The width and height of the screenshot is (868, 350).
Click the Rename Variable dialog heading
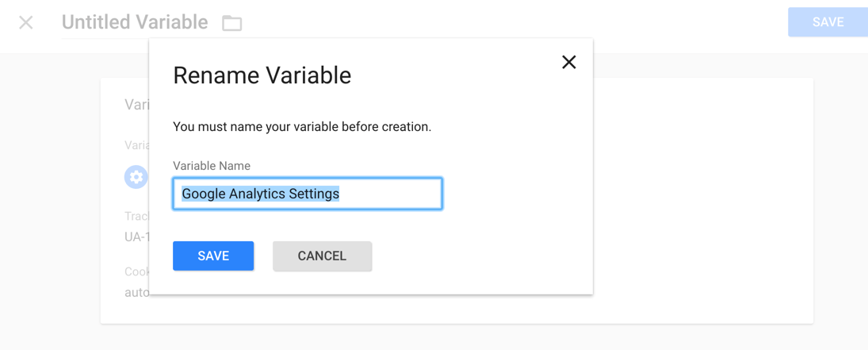262,75
